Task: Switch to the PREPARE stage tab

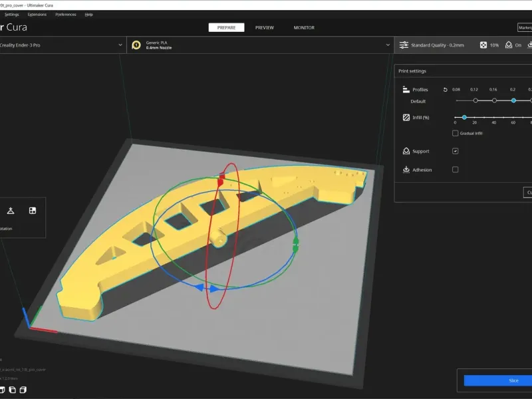Action: [x=226, y=27]
